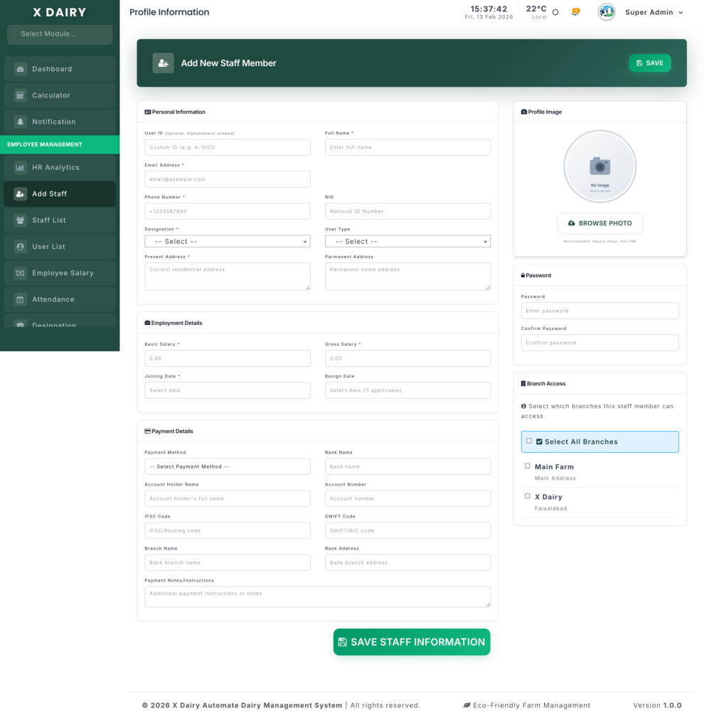The height and width of the screenshot is (728, 704).
Task: Click the Notification bell icon in sidebar
Action: click(x=20, y=122)
